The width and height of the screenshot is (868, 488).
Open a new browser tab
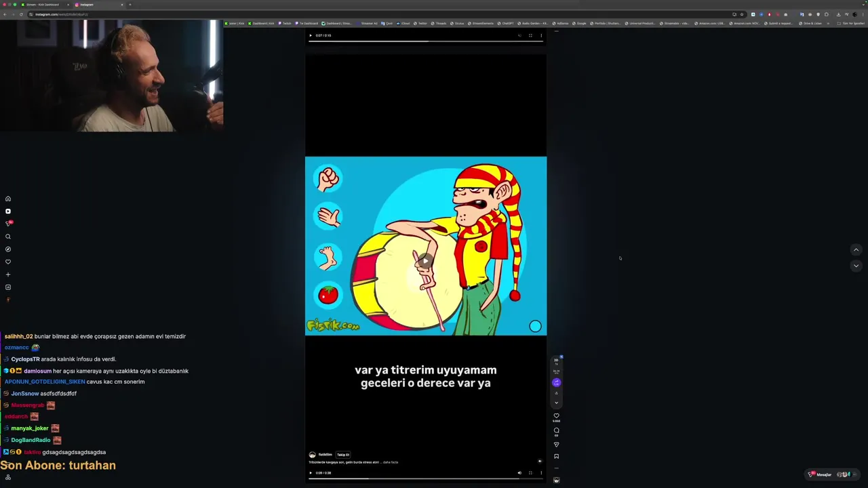130,5
